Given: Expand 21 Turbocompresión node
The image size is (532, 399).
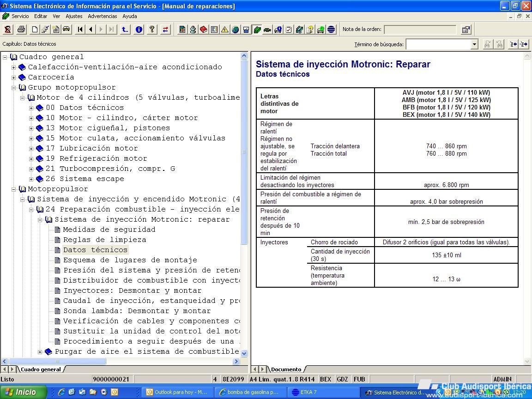Looking at the screenshot, I should point(31,169).
